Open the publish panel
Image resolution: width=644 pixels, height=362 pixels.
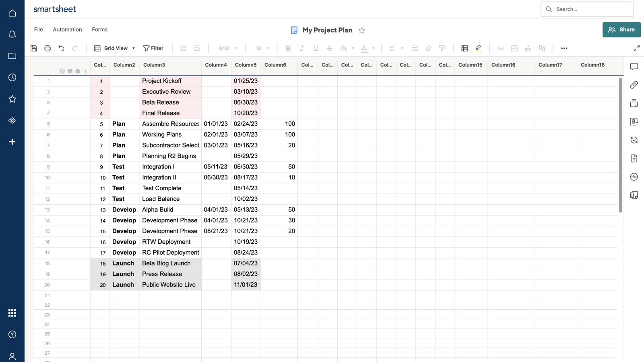(x=634, y=158)
